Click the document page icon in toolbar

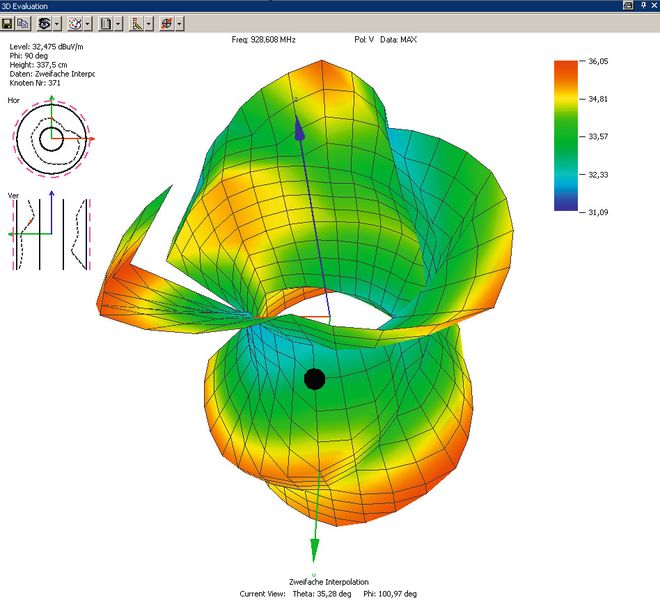coord(106,24)
